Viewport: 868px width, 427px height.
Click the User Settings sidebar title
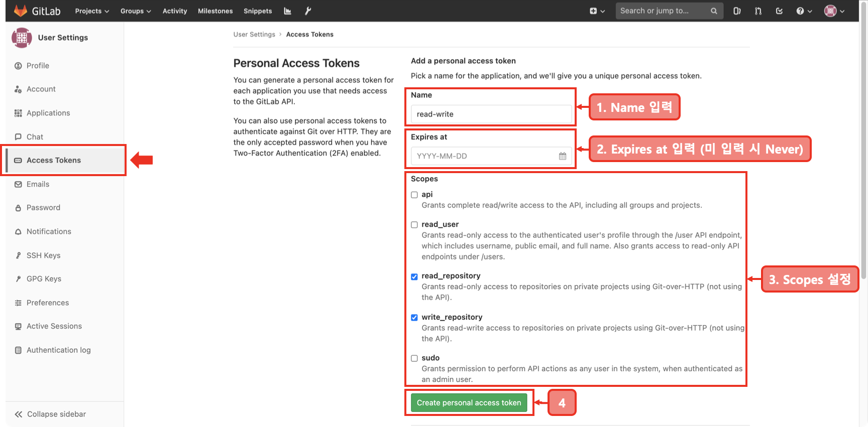click(x=63, y=38)
